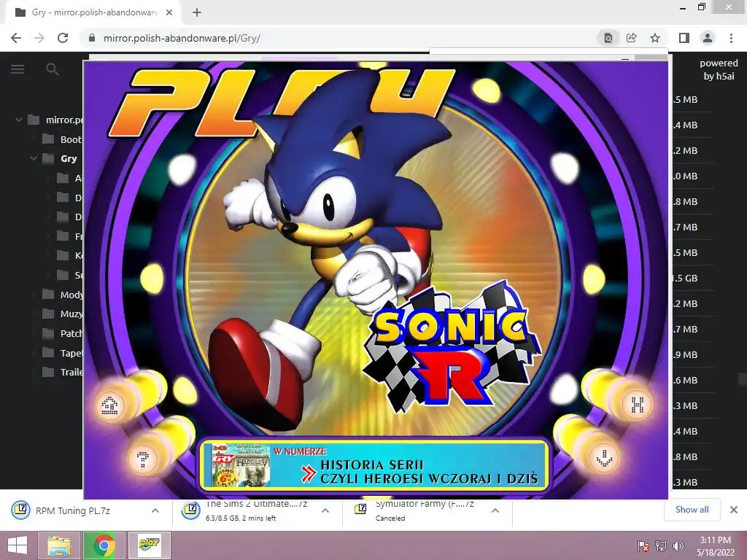Click the home icon button in Play window
Image resolution: width=747 pixels, height=560 pixels.
pos(110,405)
